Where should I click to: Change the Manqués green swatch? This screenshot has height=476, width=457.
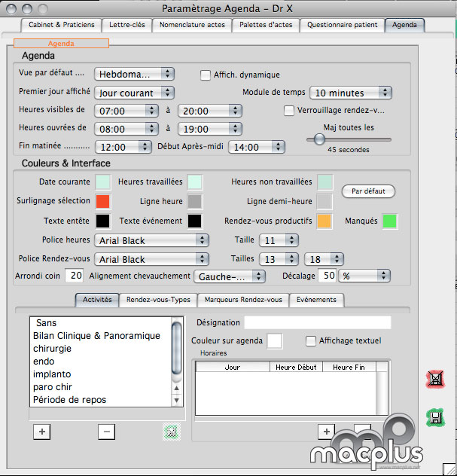pyautogui.click(x=390, y=221)
